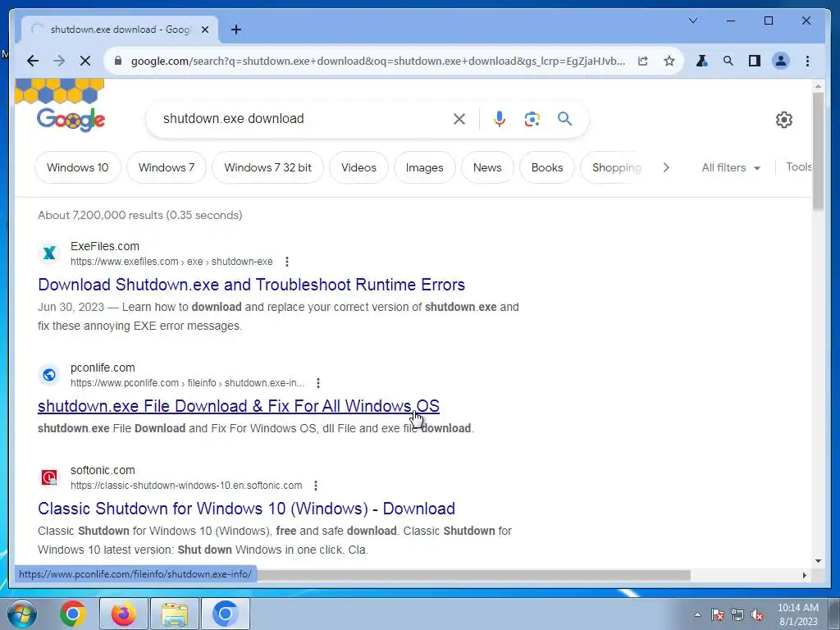Open options for ExeFiles.com result
This screenshot has height=630, width=840.
coord(287,262)
